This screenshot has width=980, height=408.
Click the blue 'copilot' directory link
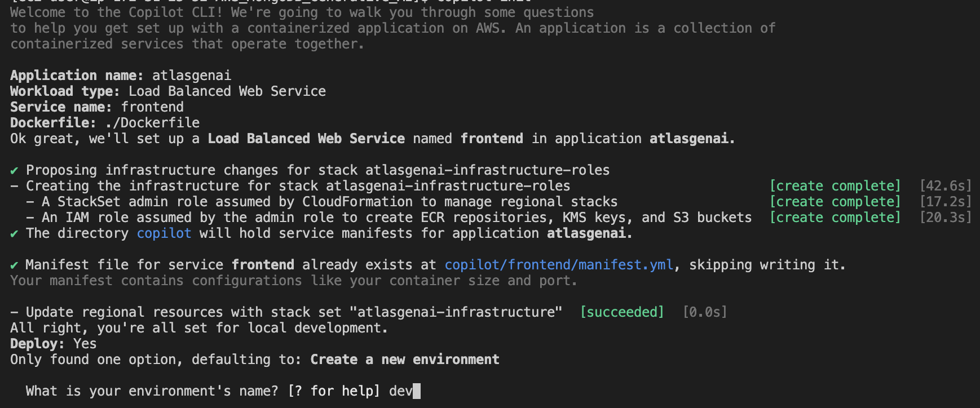tap(164, 233)
